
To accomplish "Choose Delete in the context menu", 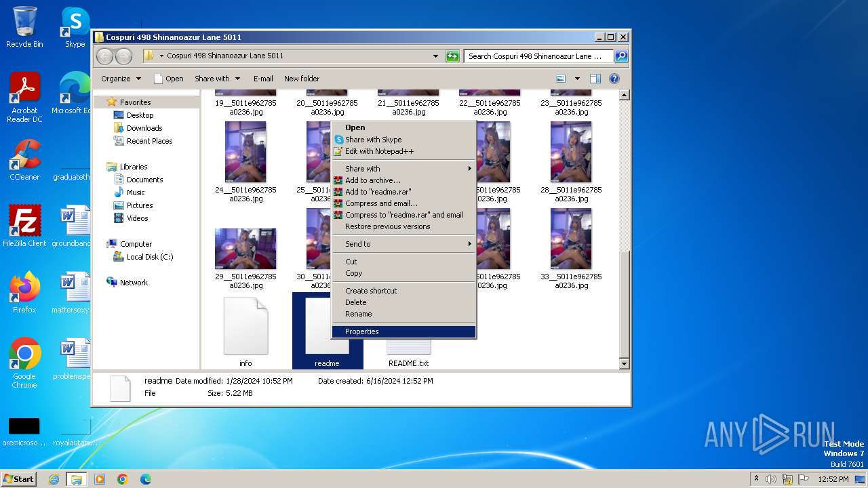I will (404, 302).
